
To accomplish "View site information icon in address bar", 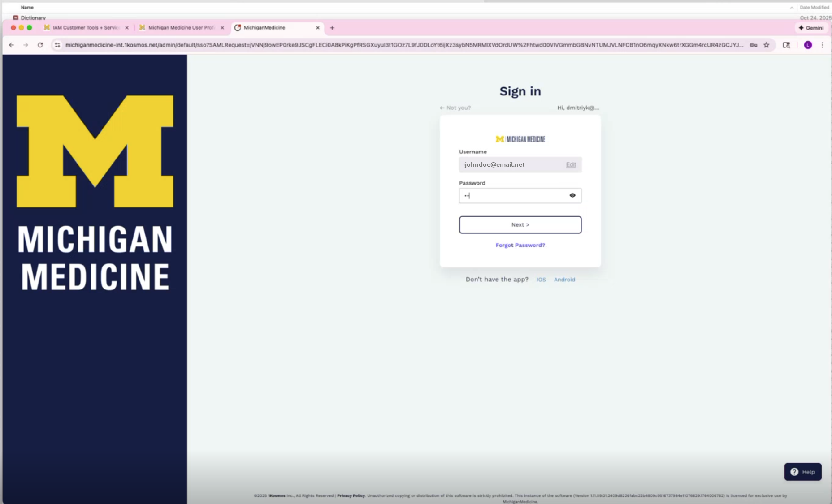I will [x=57, y=45].
